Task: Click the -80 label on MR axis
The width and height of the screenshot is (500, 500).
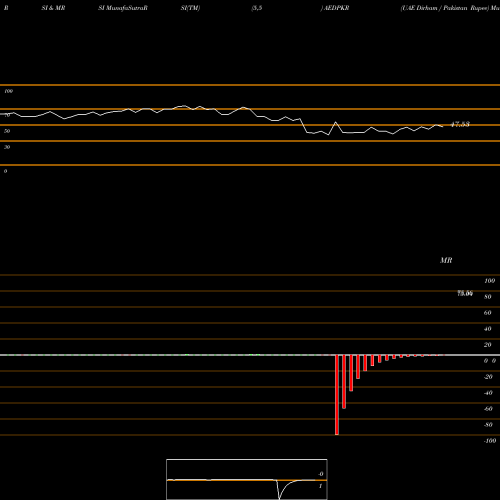Action: [x=488, y=425]
